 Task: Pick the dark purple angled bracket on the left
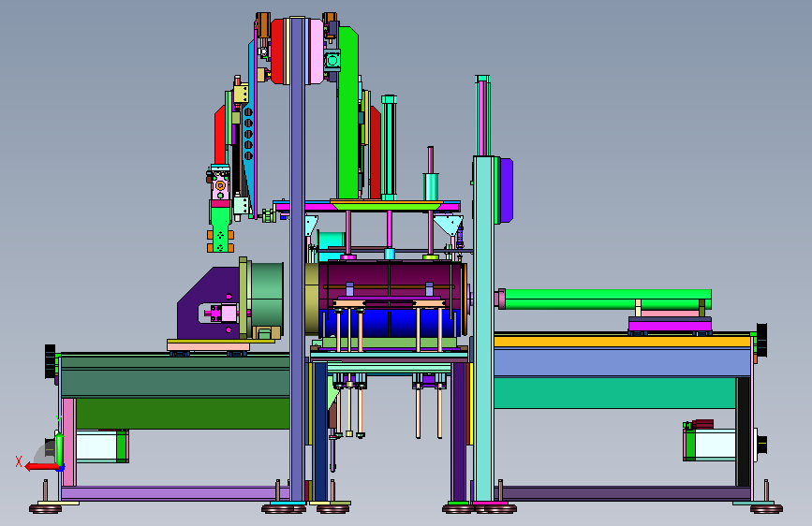click(207, 305)
